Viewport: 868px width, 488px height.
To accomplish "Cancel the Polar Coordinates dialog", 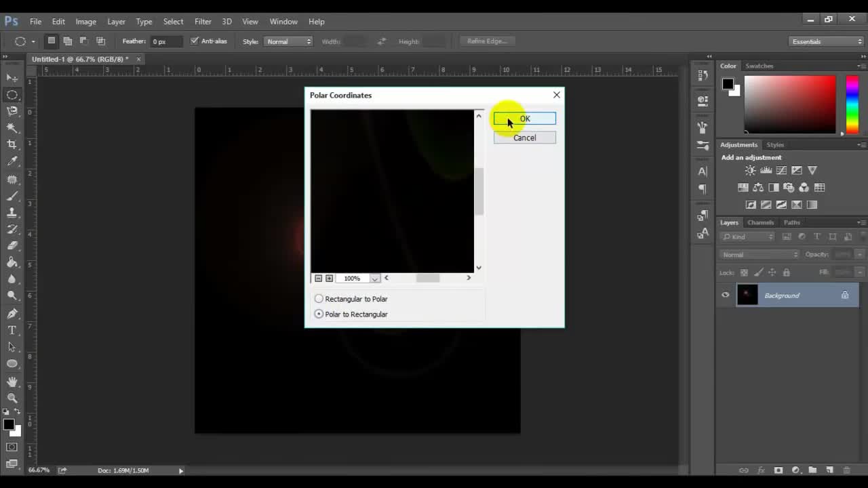I will [524, 138].
